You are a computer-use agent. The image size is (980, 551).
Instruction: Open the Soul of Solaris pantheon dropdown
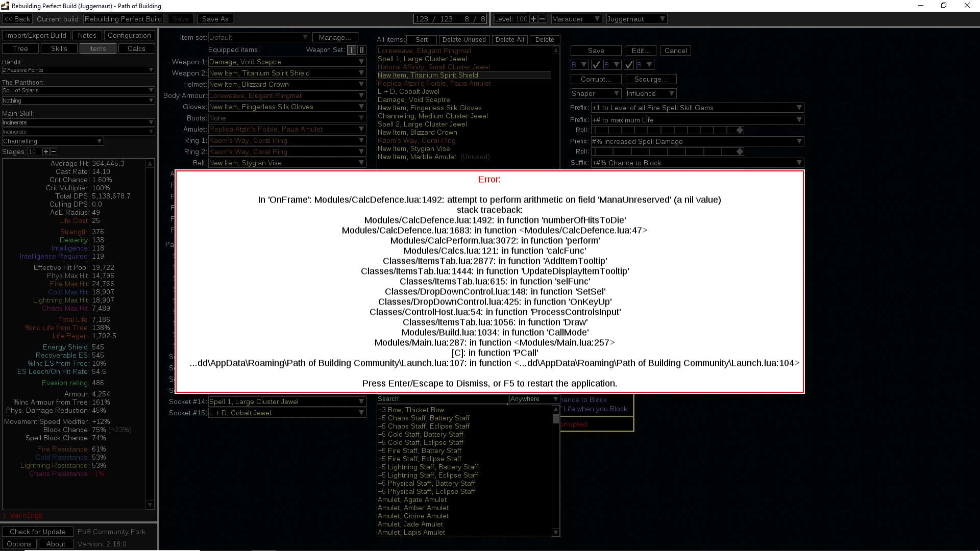[78, 90]
